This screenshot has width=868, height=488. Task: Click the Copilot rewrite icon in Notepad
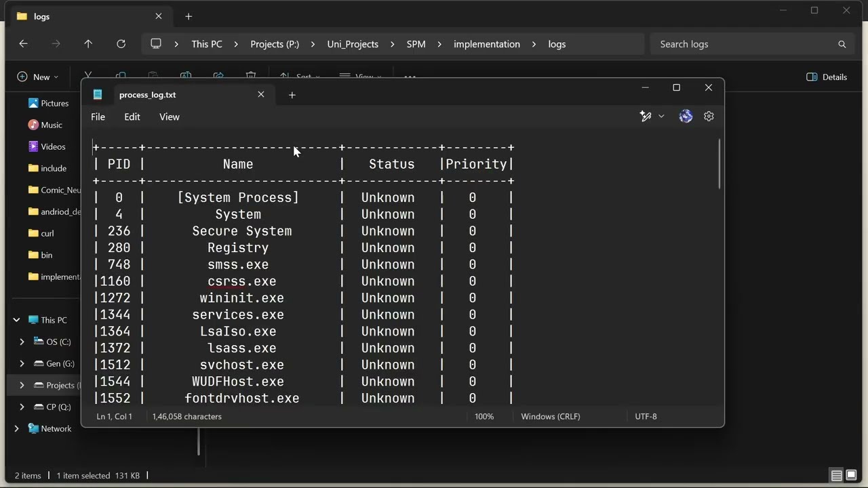coord(646,117)
